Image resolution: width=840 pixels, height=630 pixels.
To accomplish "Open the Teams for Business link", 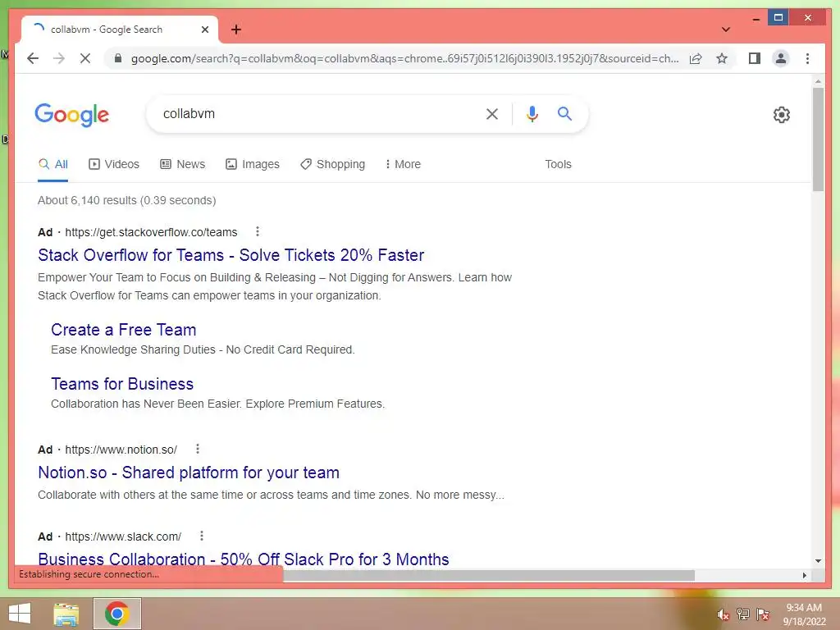I will click(x=122, y=384).
